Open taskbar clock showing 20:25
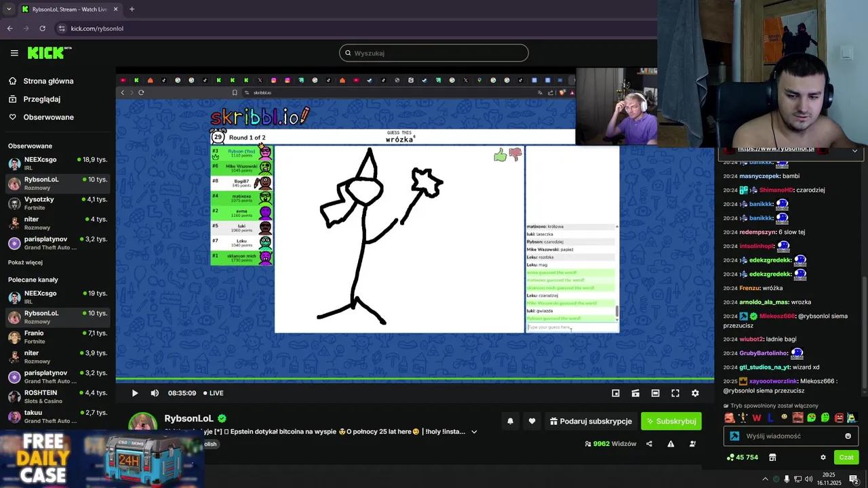The width and height of the screenshot is (868, 488). tap(828, 479)
